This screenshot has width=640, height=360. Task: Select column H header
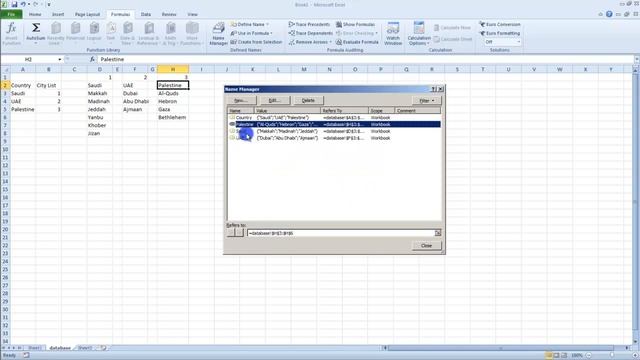tap(173, 69)
